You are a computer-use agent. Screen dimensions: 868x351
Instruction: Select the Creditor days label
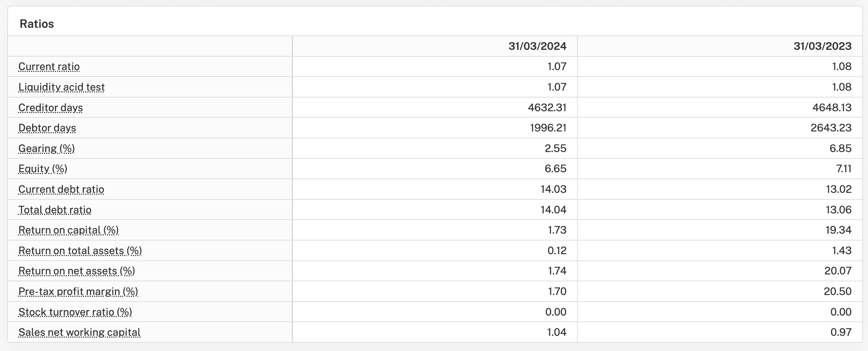[51, 108]
